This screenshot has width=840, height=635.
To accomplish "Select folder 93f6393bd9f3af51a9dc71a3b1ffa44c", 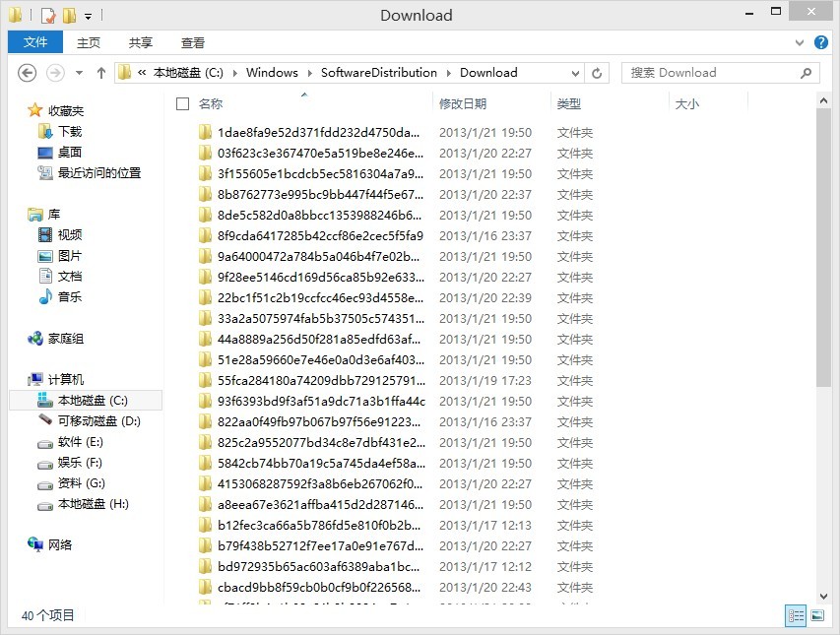I will (x=321, y=401).
